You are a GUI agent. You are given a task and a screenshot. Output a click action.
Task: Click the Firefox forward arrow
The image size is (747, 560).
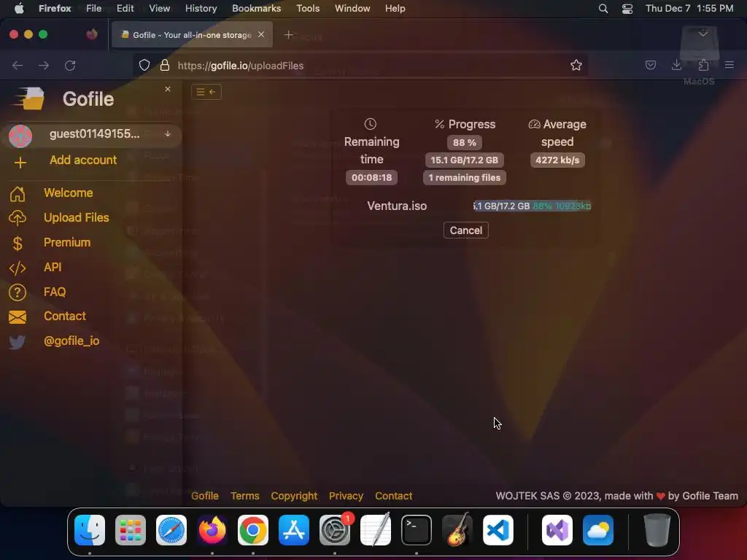pyautogui.click(x=44, y=65)
